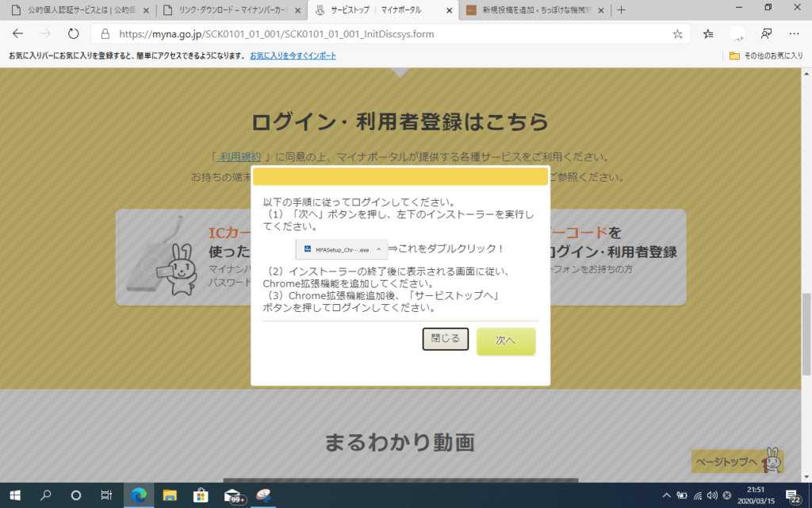The height and width of the screenshot is (508, 812).
Task: Open File Explorer from taskbar
Action: (x=170, y=495)
